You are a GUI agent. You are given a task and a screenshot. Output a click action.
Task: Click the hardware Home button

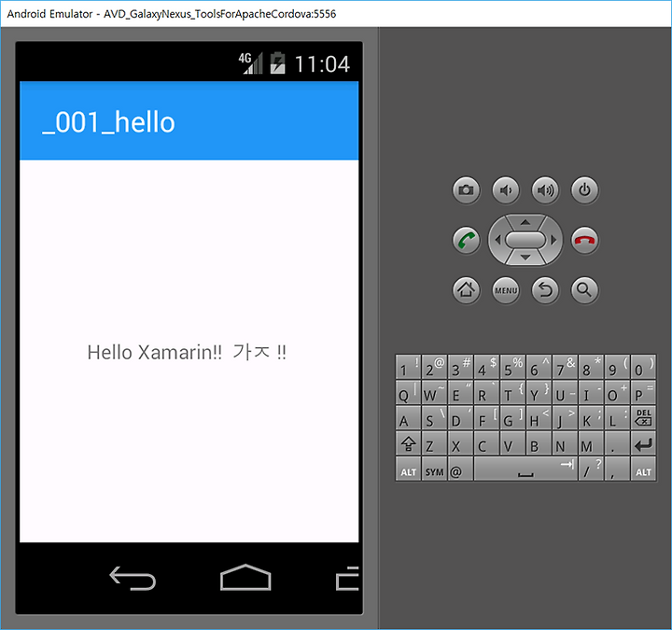467,290
